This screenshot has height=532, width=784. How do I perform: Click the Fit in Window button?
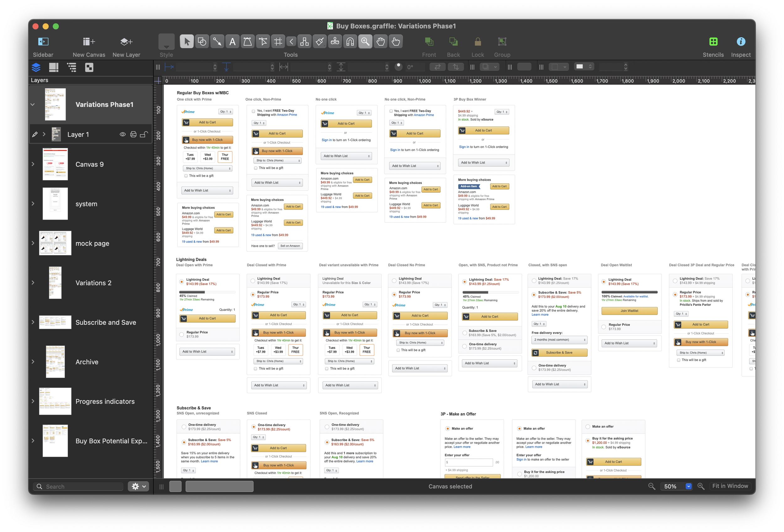tap(730, 486)
